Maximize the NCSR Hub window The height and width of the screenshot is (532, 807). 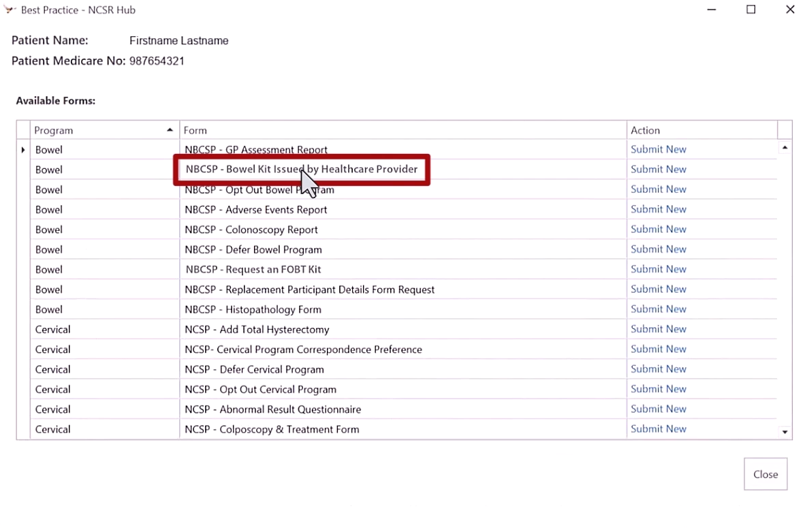click(x=751, y=10)
